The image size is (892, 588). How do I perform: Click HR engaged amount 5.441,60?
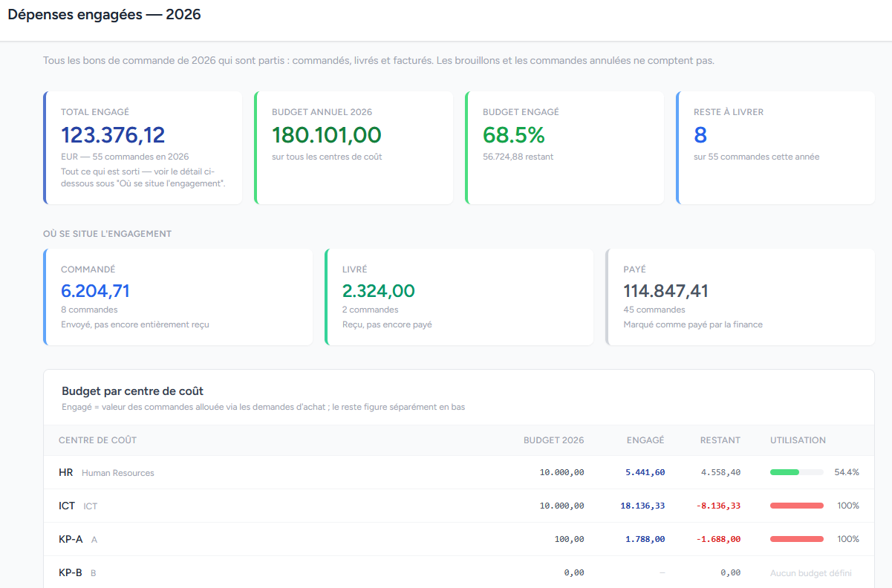tap(645, 472)
